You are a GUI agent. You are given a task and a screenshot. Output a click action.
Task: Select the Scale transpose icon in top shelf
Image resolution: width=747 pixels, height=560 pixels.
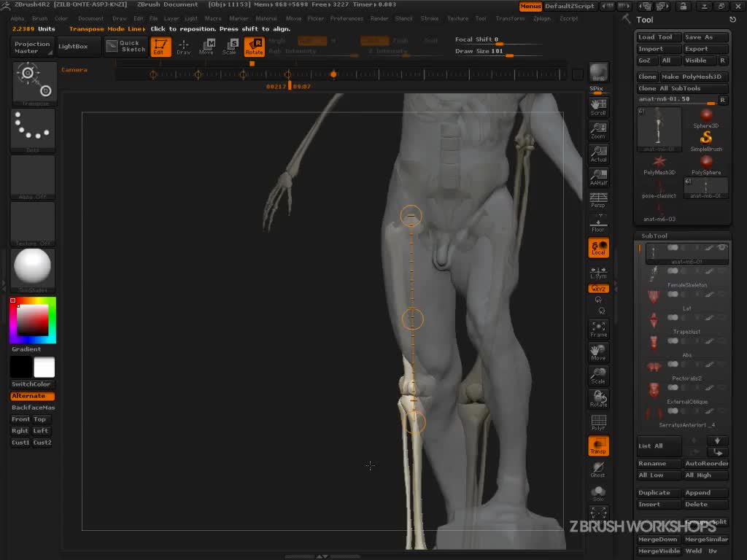coord(230,47)
